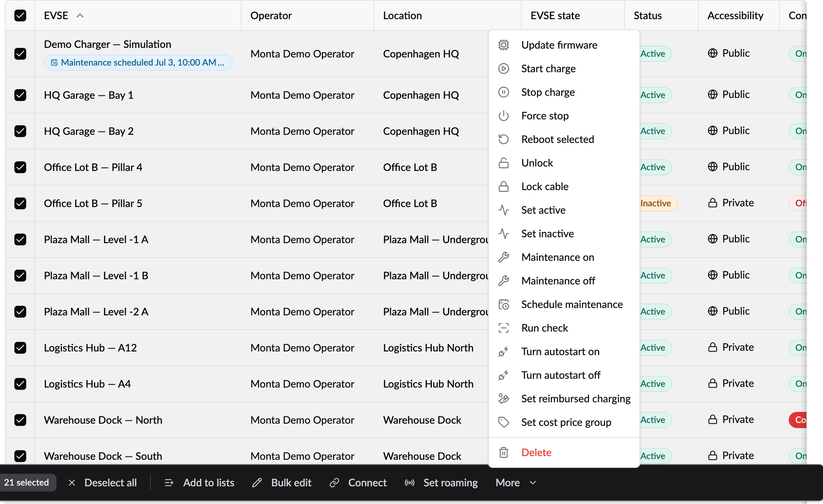Click the Update firmware chip icon
The image size is (823, 504).
pos(504,45)
